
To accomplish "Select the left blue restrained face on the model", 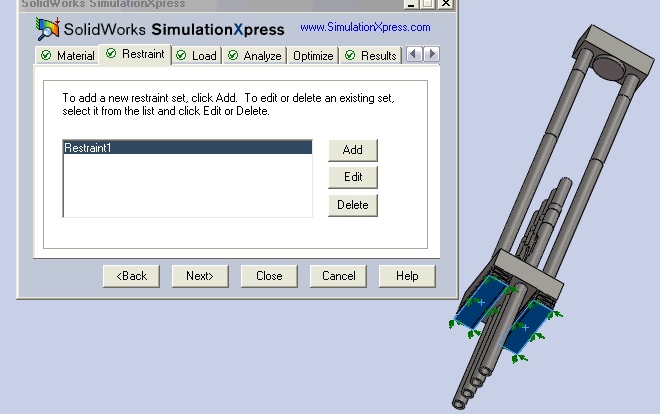I will point(481,302).
